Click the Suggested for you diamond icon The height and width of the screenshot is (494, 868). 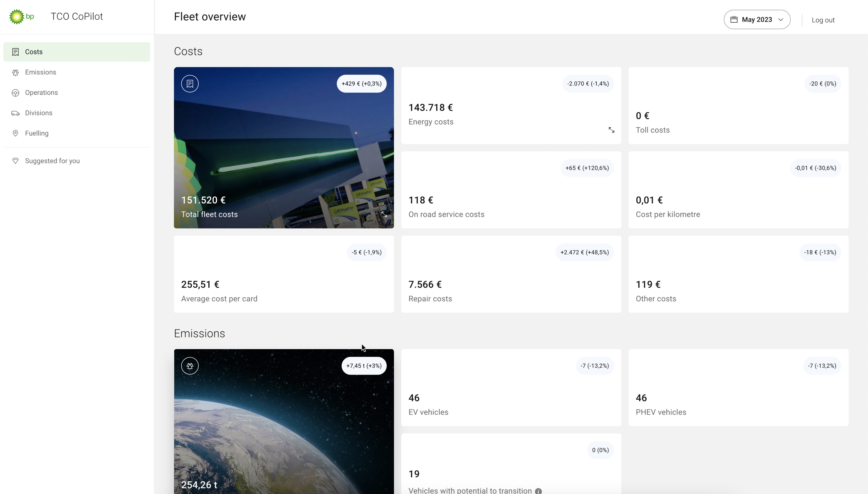pyautogui.click(x=15, y=161)
